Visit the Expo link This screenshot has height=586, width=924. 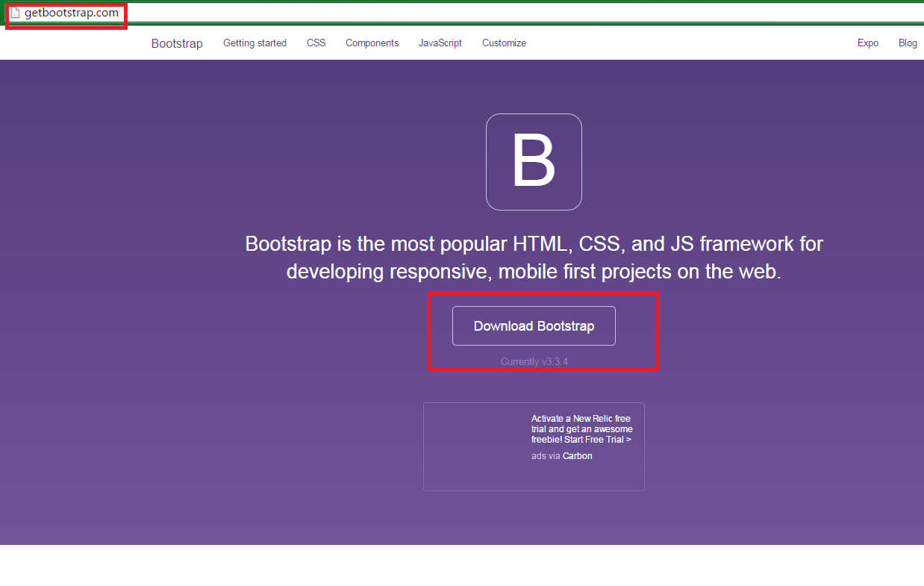(867, 43)
